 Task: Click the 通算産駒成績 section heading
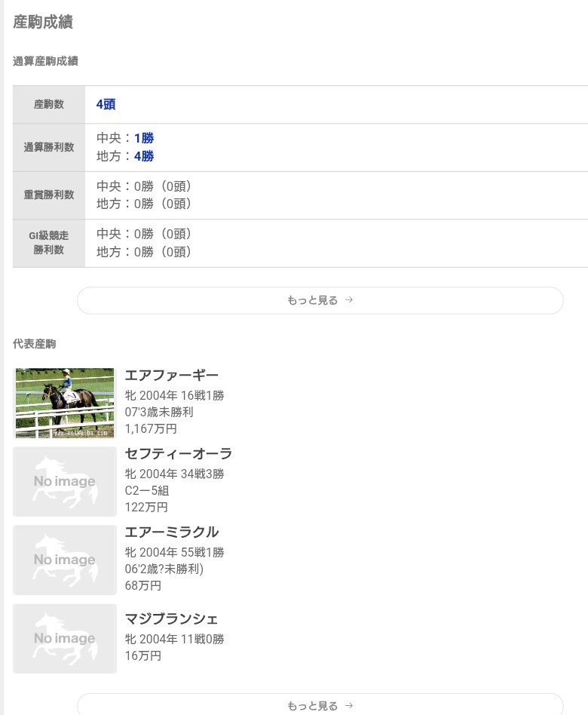[45, 62]
